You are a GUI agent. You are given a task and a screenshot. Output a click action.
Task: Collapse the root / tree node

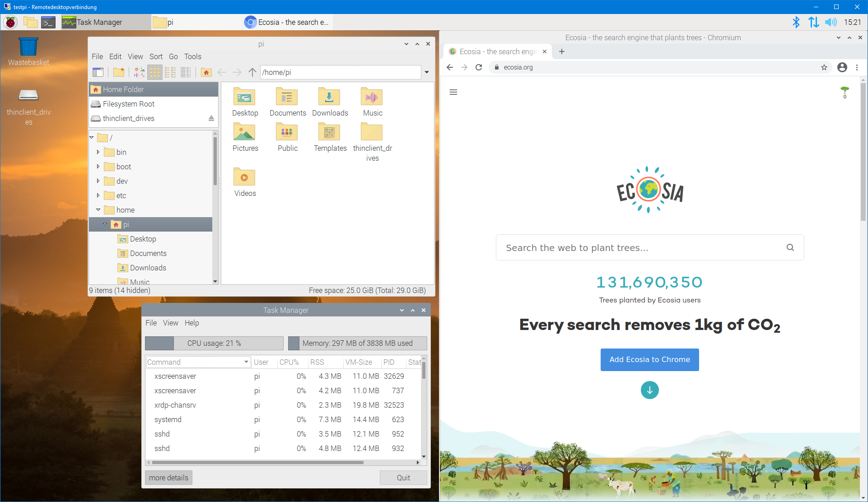(92, 137)
